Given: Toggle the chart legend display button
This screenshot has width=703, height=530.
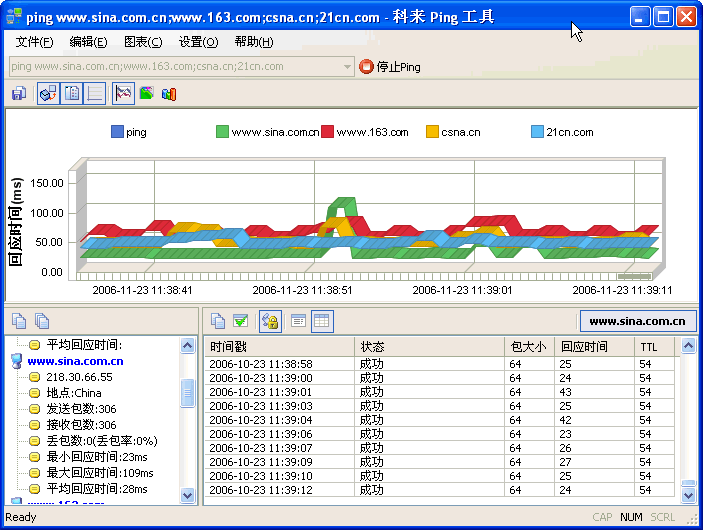Looking at the screenshot, I should tap(71, 94).
